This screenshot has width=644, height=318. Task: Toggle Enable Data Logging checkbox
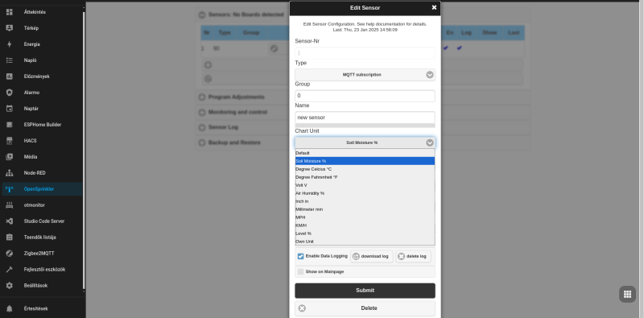pyautogui.click(x=300, y=256)
